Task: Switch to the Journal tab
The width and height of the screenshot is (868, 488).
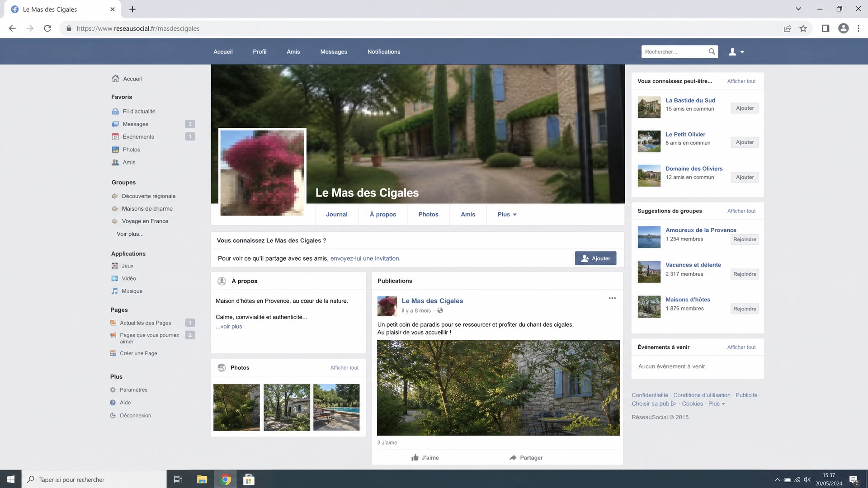Action: pyautogui.click(x=337, y=214)
